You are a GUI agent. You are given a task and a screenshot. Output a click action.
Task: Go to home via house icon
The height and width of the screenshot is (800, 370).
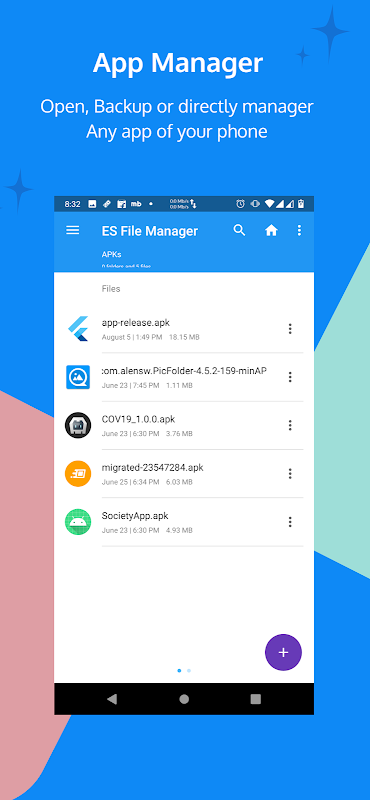tap(271, 231)
